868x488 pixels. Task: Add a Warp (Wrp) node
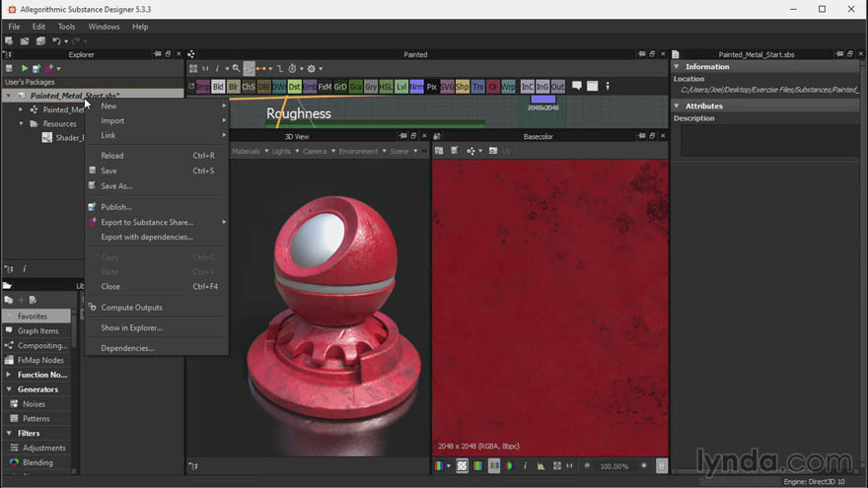coord(508,87)
